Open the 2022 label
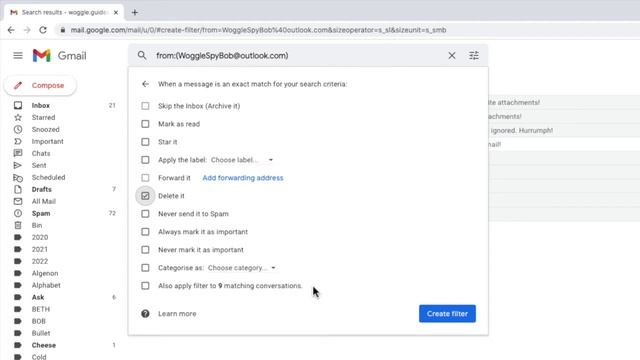Viewport: 640px width, 360px height. (x=40, y=261)
